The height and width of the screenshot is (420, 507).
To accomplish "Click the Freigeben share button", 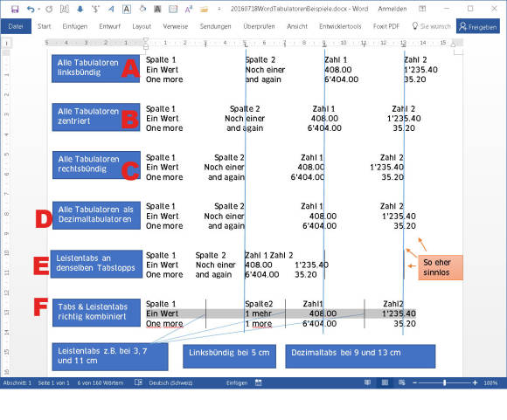I will tap(478, 26).
